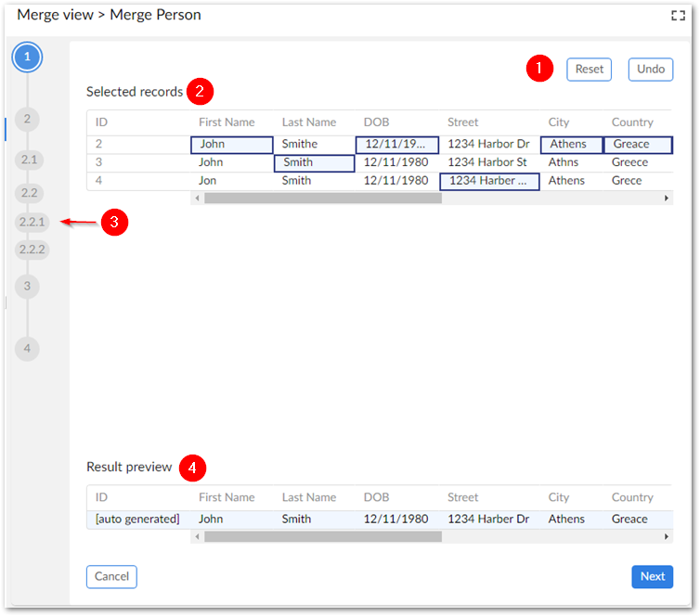The width and height of the screenshot is (700, 616).
Task: Choose last name Smith from record 3
Action: [x=314, y=162]
